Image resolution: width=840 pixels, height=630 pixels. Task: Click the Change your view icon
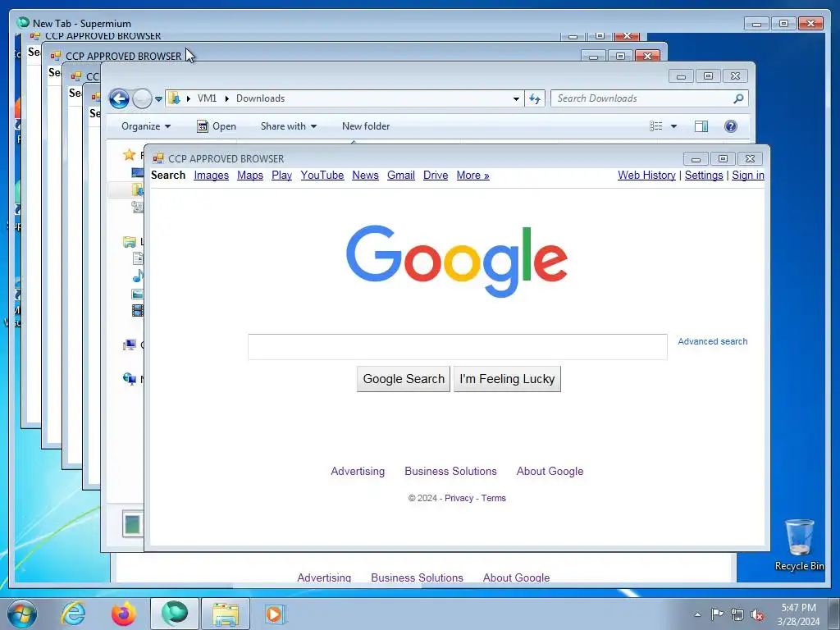click(656, 126)
